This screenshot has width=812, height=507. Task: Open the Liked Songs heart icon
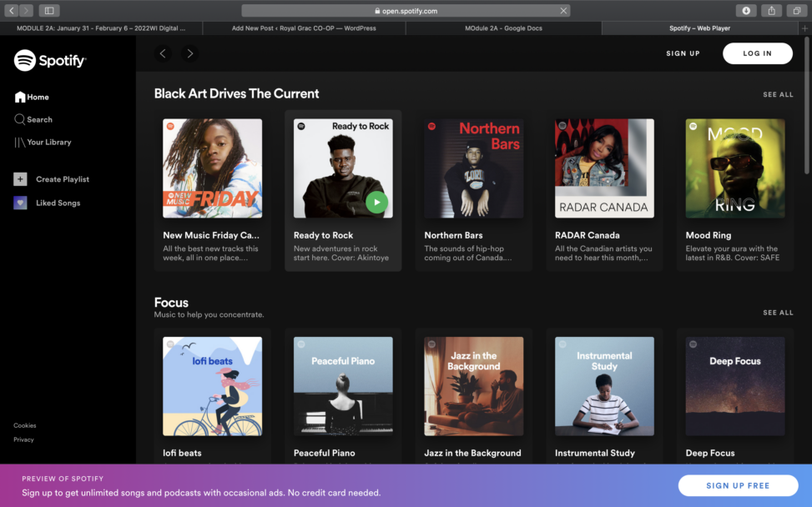tap(20, 203)
